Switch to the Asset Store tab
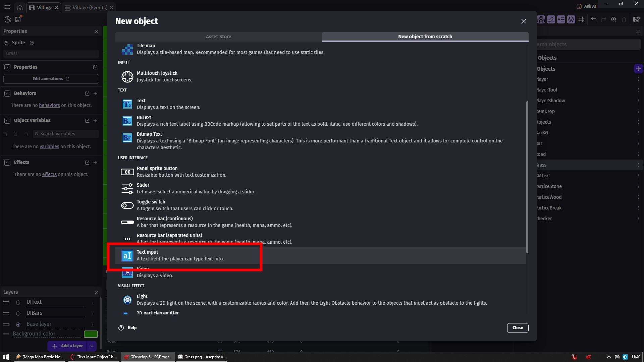This screenshot has height=362, width=644. [x=218, y=37]
